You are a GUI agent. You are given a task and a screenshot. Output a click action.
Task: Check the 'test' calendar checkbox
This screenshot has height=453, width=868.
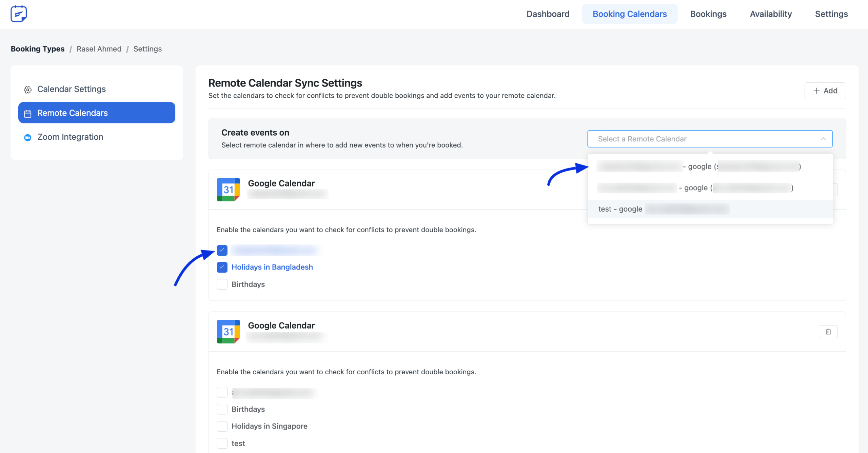coord(222,443)
